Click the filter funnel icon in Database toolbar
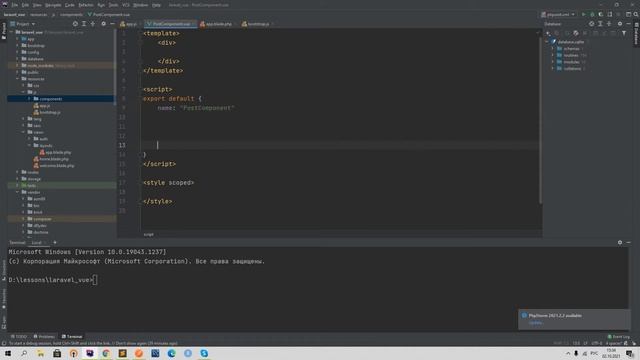Image resolution: width=640 pixels, height=360 pixels. coord(624,33)
